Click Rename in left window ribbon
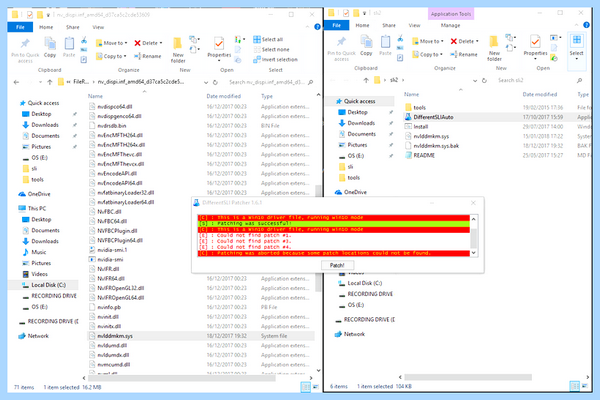This screenshot has height=400, width=600. [x=148, y=56]
